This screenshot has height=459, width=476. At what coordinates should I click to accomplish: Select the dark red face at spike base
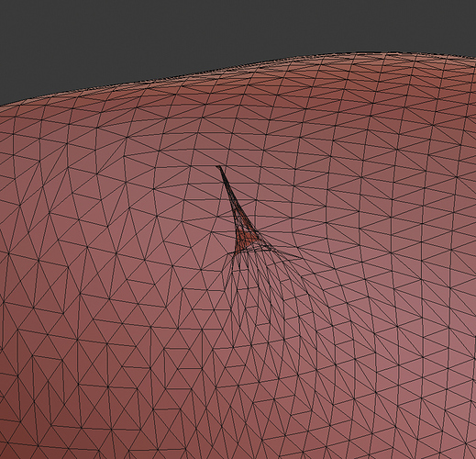[x=245, y=239]
